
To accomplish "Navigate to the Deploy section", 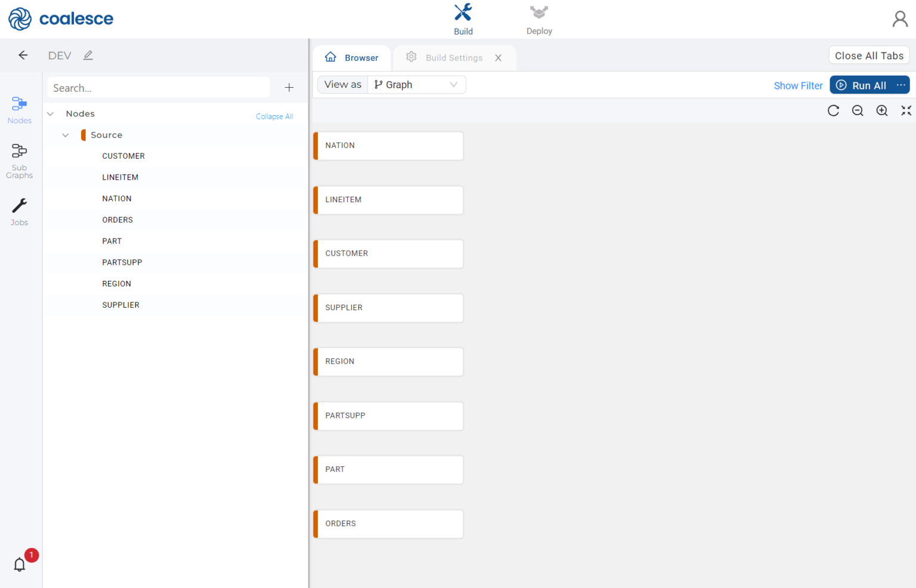I will 539,19.
